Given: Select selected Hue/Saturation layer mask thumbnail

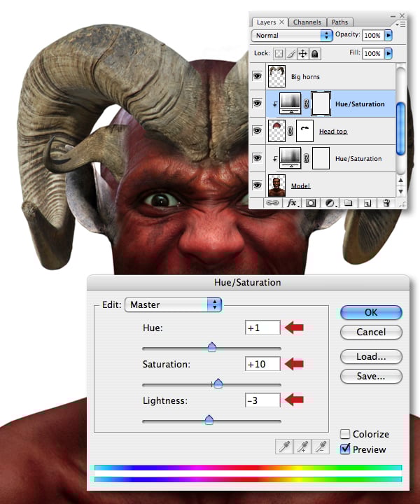Looking at the screenshot, I should [321, 104].
